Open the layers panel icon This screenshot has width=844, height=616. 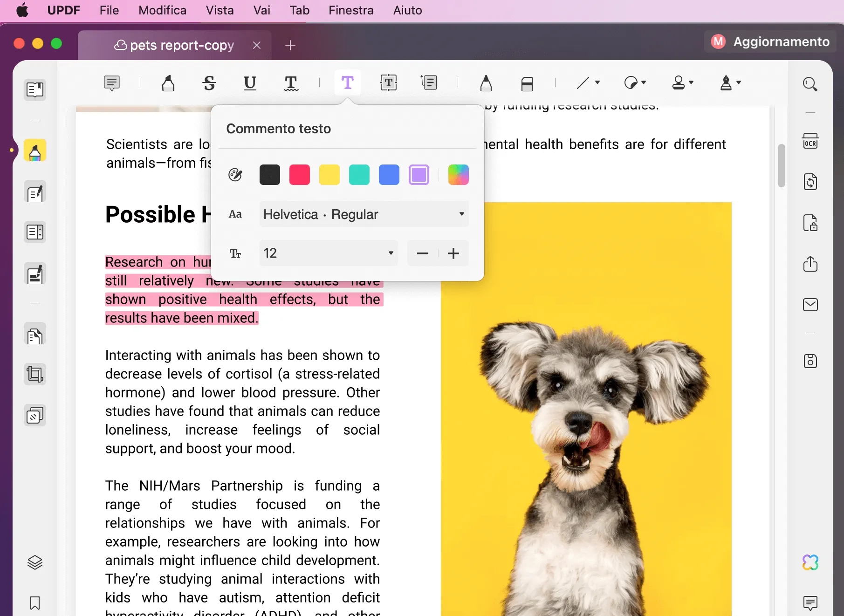(35, 563)
